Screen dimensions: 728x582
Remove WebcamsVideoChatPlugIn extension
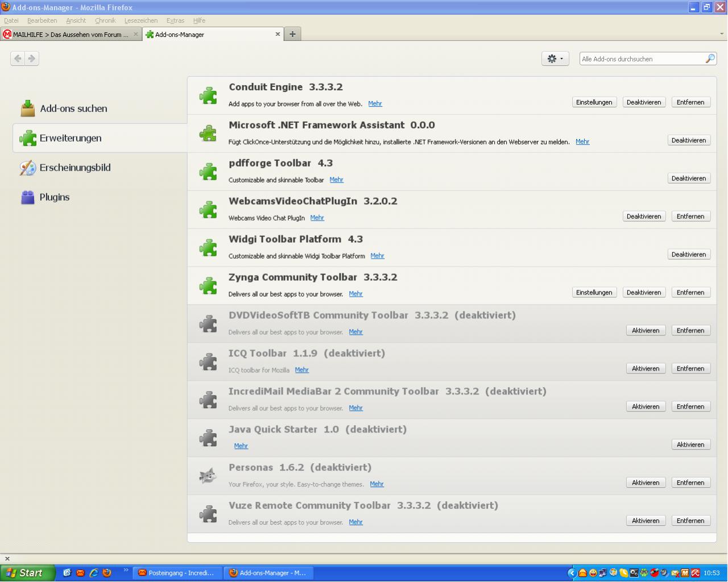pyautogui.click(x=690, y=217)
